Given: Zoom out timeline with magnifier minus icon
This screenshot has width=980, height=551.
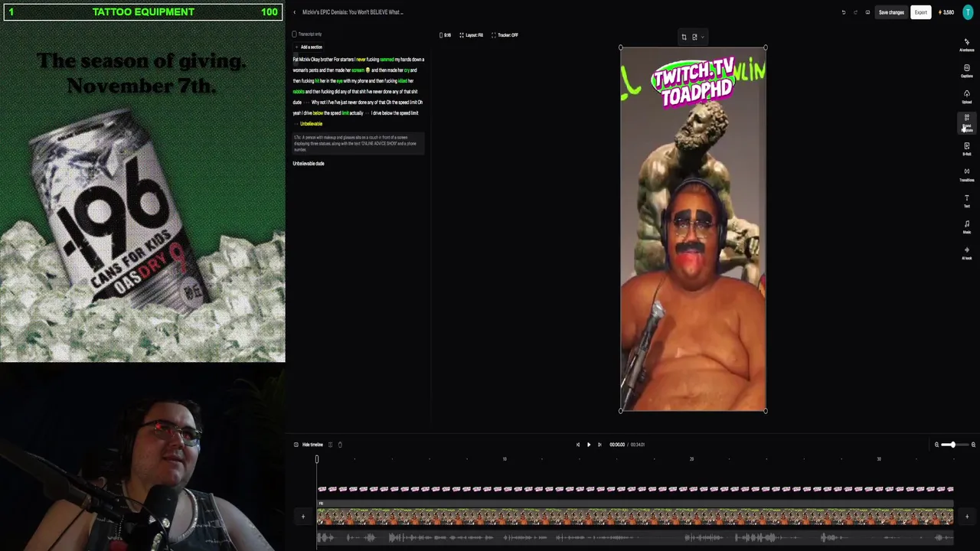Looking at the screenshot, I should [x=936, y=445].
